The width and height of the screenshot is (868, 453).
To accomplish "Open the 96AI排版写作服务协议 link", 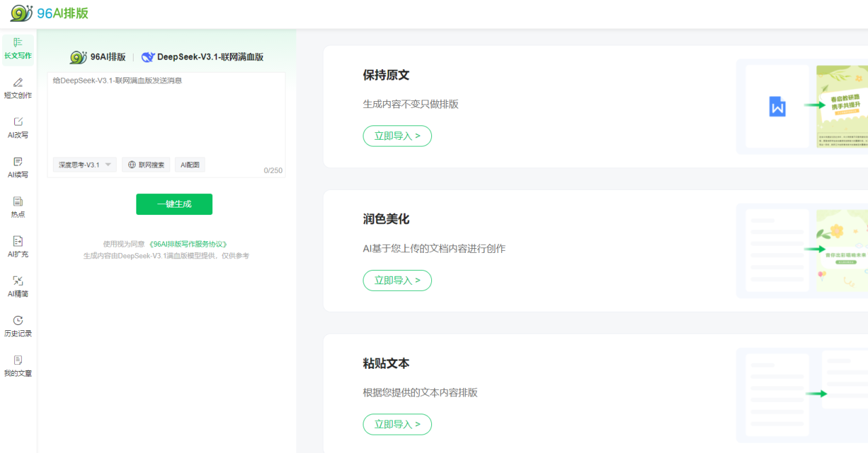I will pos(188,244).
